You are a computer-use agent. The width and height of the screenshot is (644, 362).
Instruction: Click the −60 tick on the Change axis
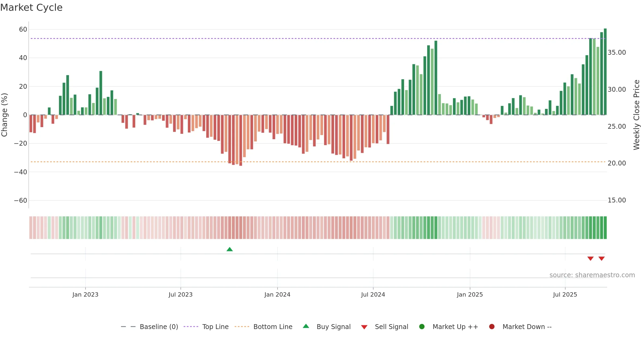(21, 201)
